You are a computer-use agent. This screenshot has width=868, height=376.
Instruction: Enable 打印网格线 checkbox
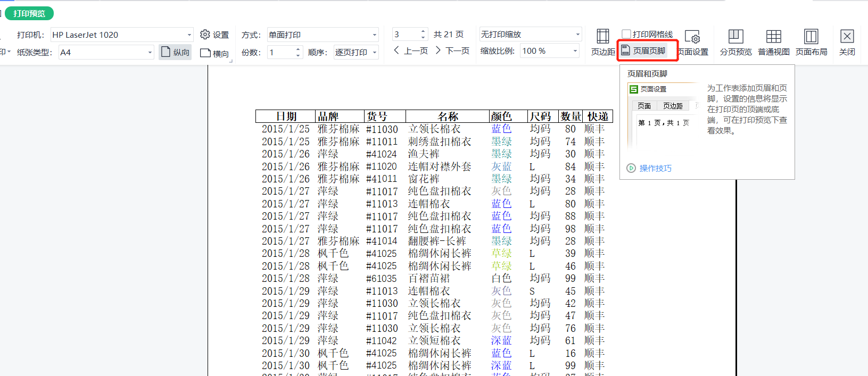pyautogui.click(x=627, y=34)
